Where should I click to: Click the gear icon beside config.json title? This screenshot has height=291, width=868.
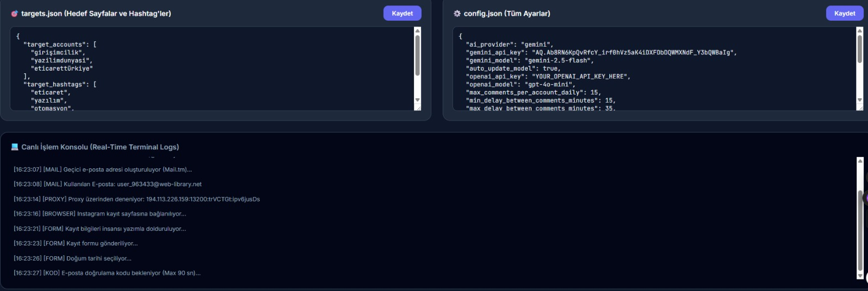[x=457, y=14]
